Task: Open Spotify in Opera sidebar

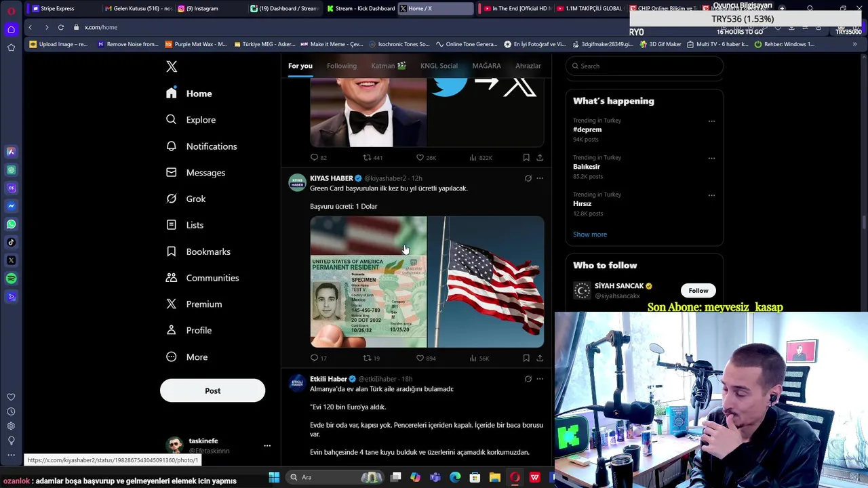Action: (11, 279)
